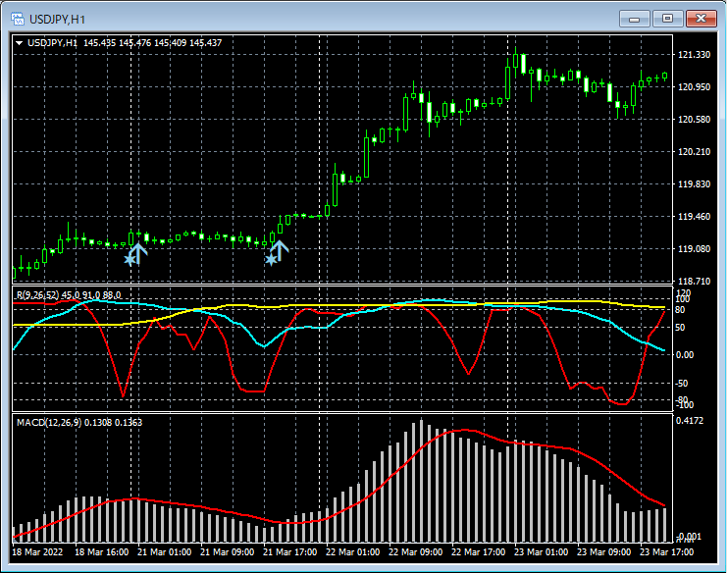
Task: Open the USDJPY,H1 chart dropdown triangle
Action: (20, 43)
